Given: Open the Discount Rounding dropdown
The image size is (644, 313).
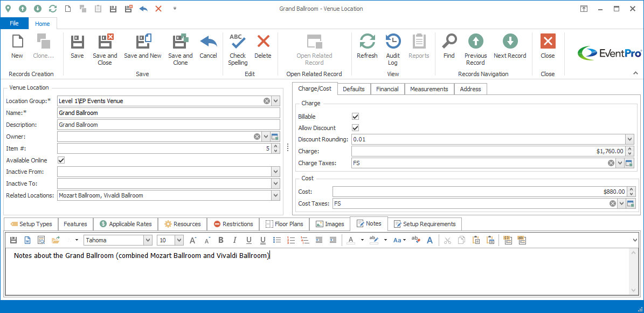Looking at the screenshot, I should click(629, 139).
